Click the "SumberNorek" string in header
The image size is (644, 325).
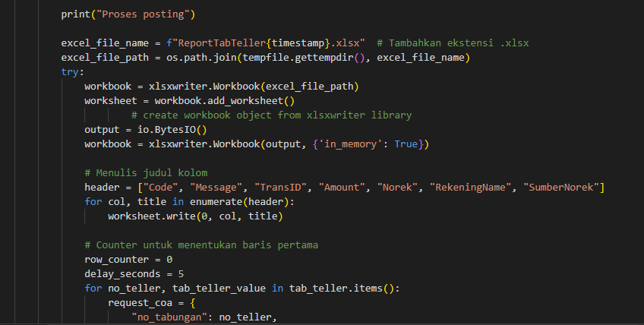[x=560, y=188]
